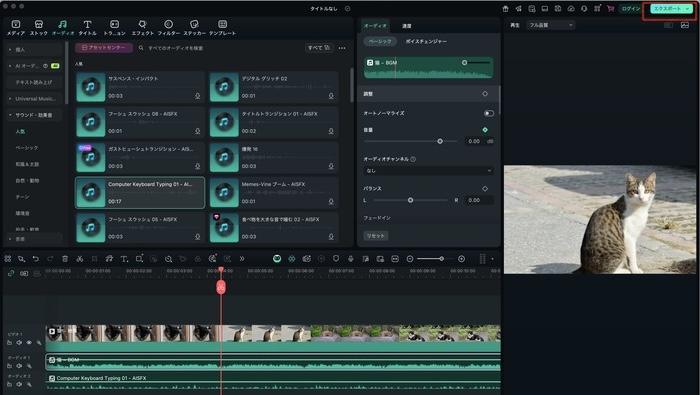The image size is (700, 395).
Task: Expand the Universal Music category
Action: (x=10, y=99)
